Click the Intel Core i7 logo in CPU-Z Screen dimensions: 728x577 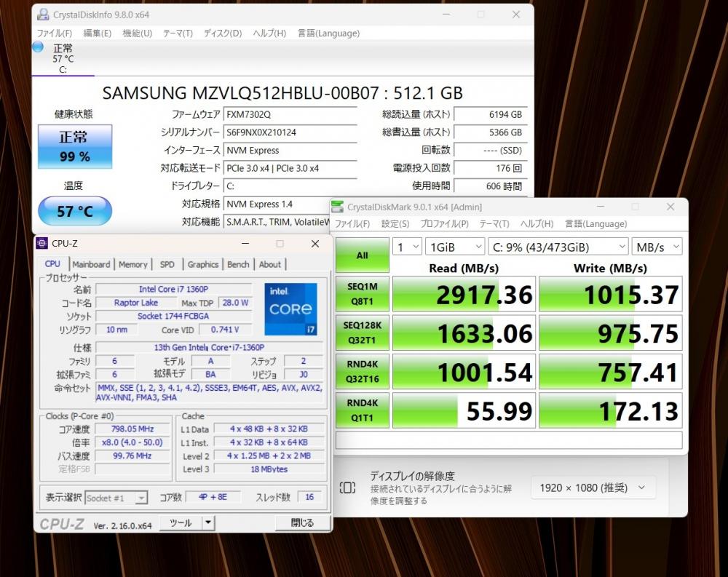[x=290, y=309]
